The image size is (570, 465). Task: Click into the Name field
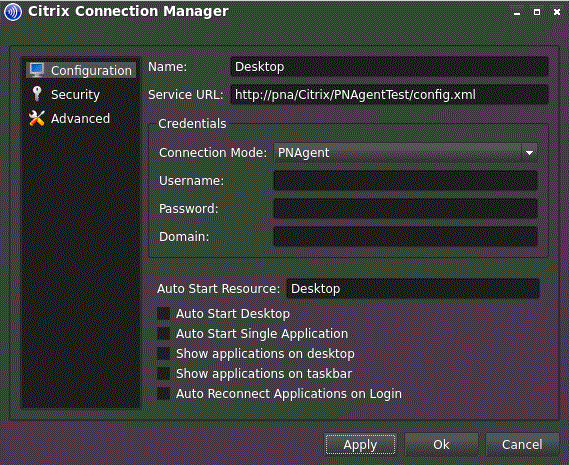(389, 67)
